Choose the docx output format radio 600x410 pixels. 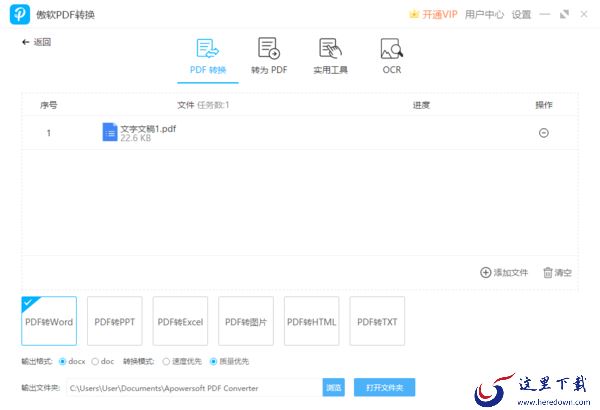point(62,361)
